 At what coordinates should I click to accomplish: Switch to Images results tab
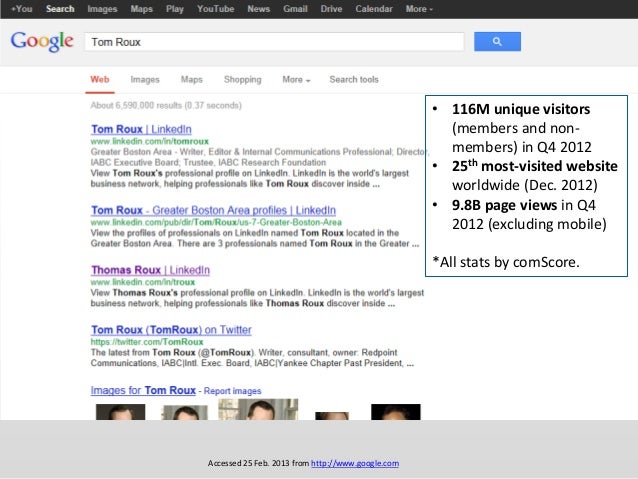(145, 80)
